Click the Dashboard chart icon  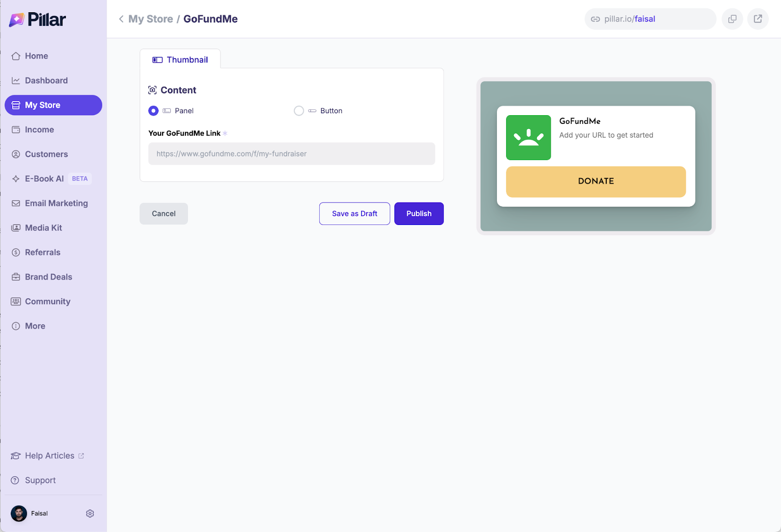16,81
